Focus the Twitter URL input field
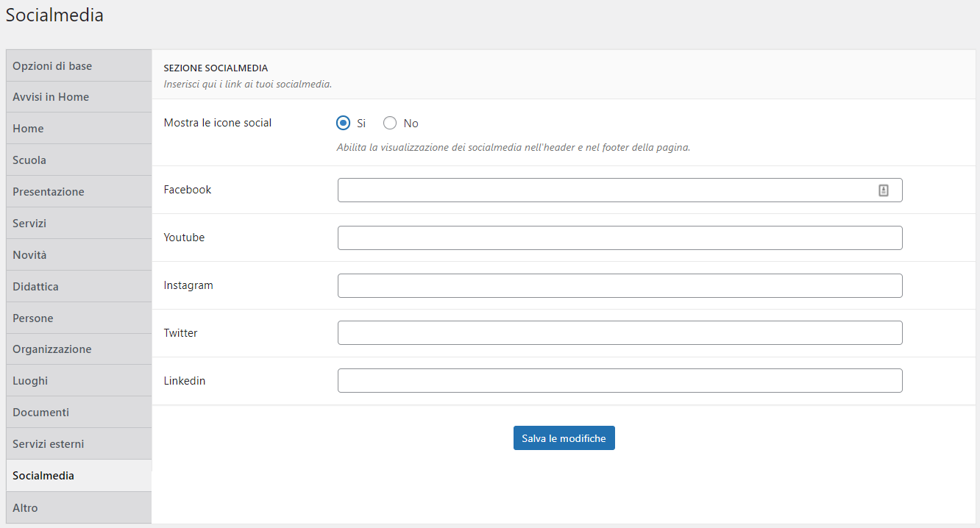980x528 pixels. coord(620,332)
